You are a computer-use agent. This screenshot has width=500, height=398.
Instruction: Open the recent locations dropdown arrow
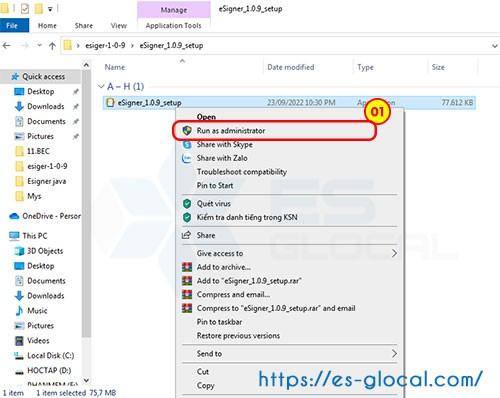39,45
